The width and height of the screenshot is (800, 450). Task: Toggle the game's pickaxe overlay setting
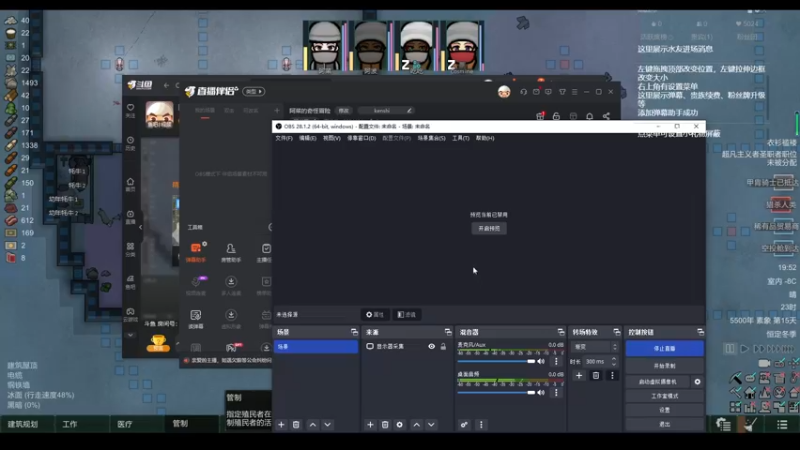tap(735, 378)
